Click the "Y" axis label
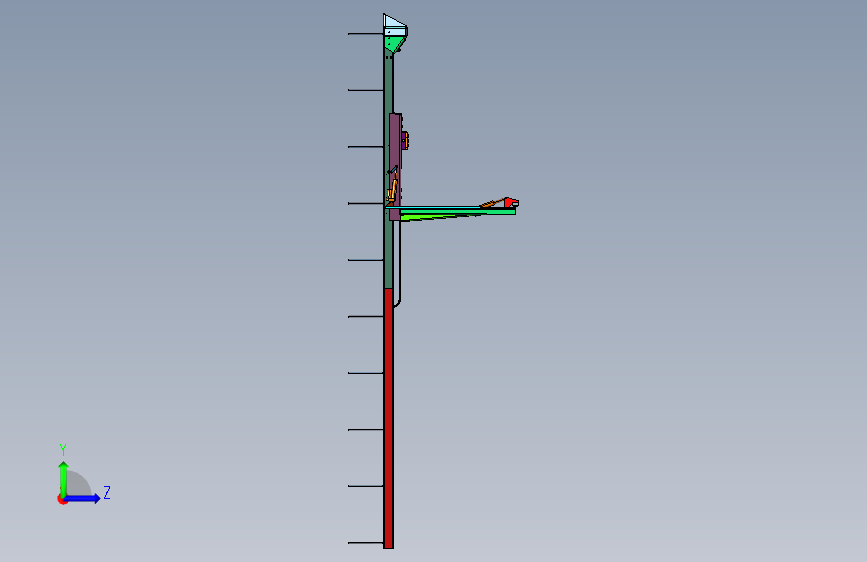867x562 pixels. [x=63, y=450]
